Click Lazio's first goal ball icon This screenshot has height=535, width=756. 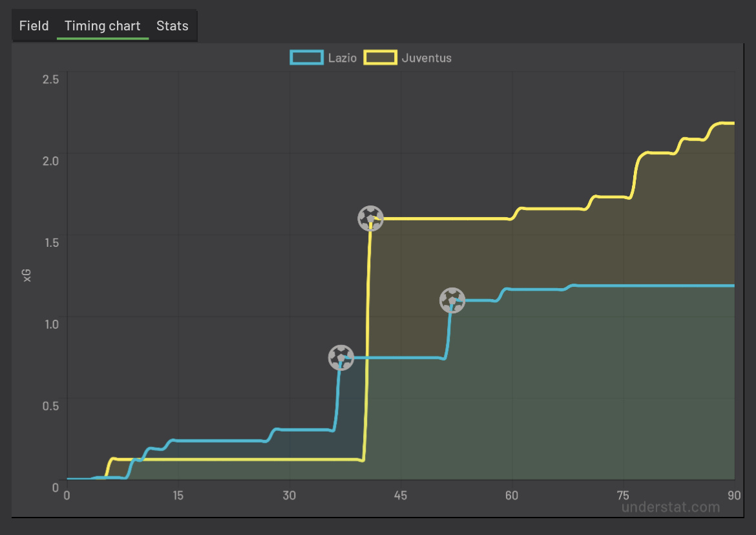341,357
